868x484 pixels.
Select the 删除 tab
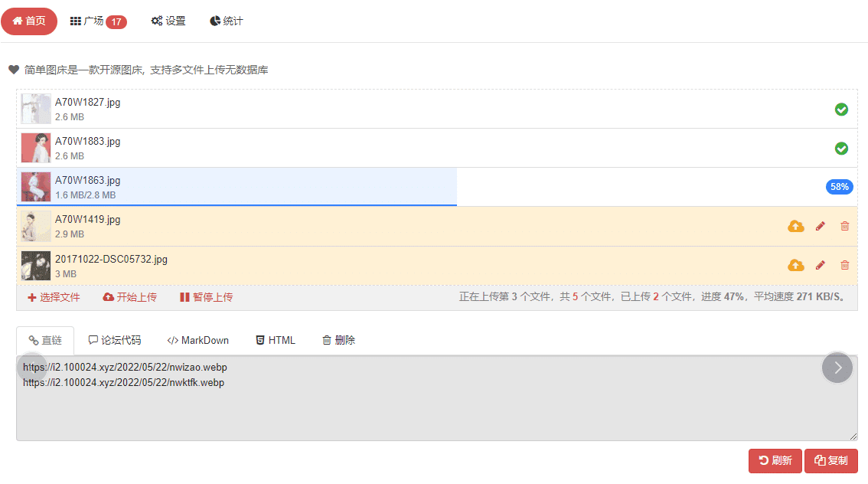(338, 340)
